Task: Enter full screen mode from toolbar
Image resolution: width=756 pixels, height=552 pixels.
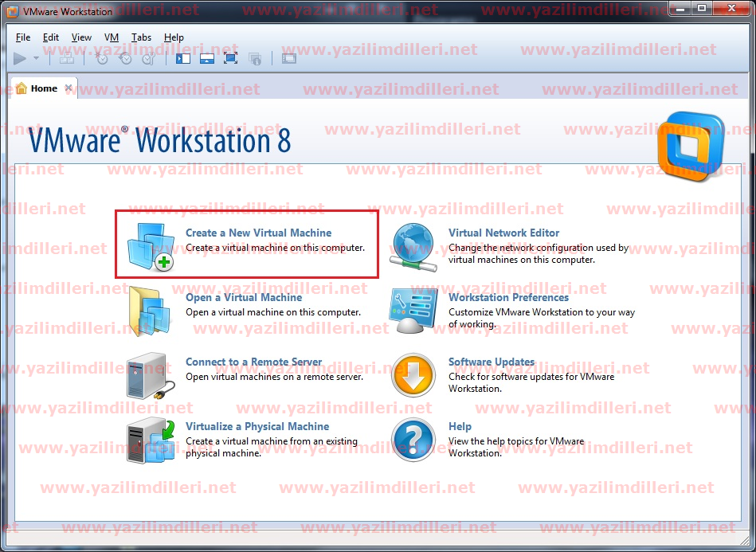Action: click(x=230, y=58)
